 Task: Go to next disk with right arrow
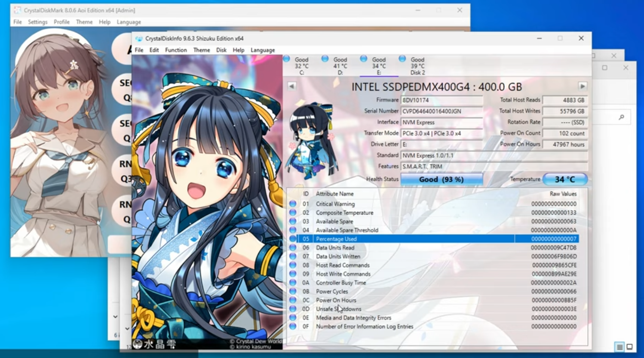583,86
